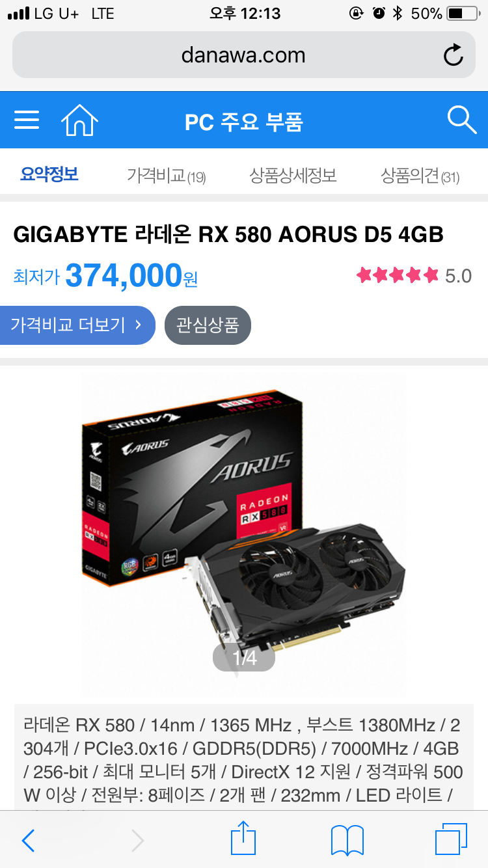Select the 요약정보 tab
The height and width of the screenshot is (868, 488).
tap(49, 174)
